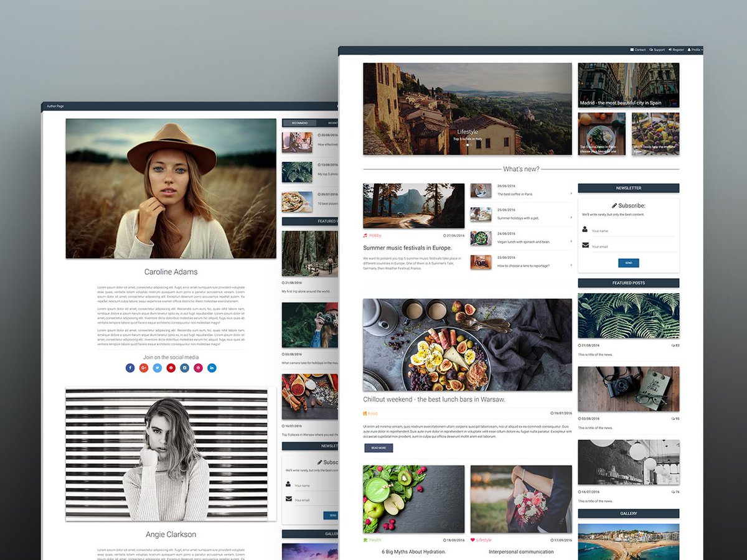Click the heart icon beside Lifestyle category

473,540
